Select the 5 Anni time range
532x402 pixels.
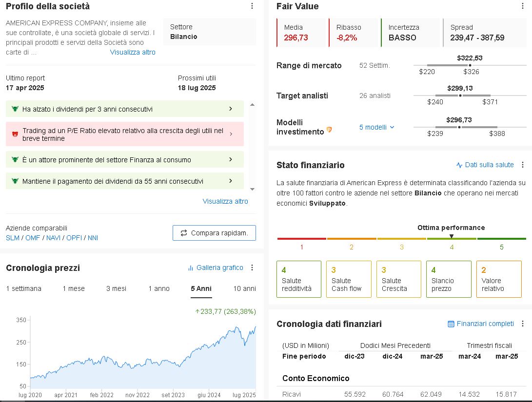point(201,288)
